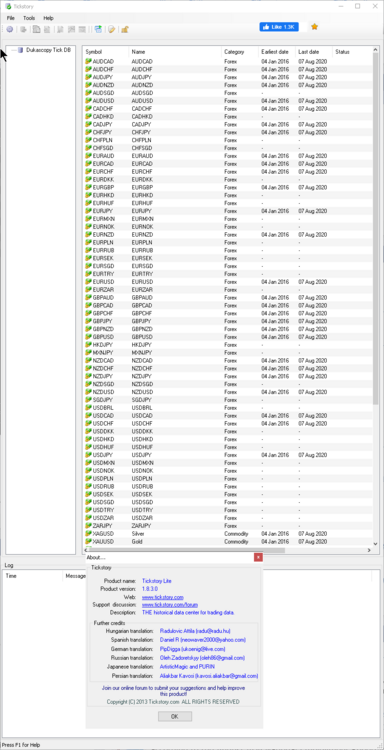Sort by the Earliest date column header
This screenshot has height=750, width=384.
(276, 52)
